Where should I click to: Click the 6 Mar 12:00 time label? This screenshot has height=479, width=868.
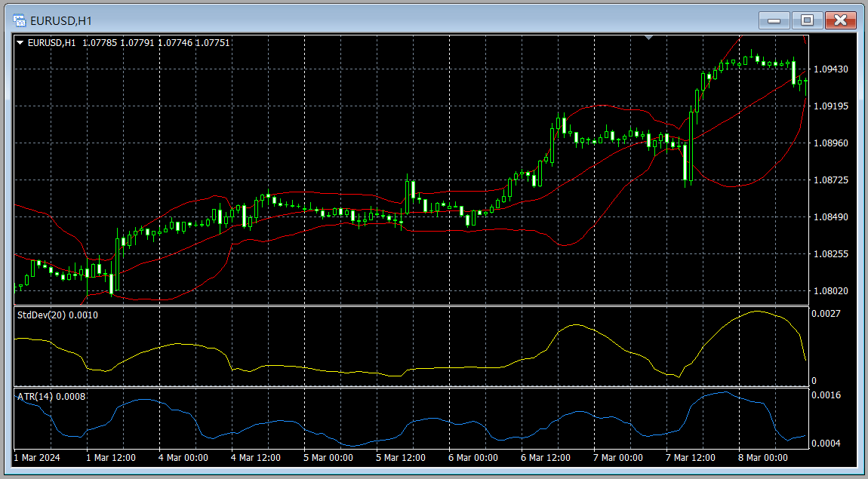click(x=546, y=458)
